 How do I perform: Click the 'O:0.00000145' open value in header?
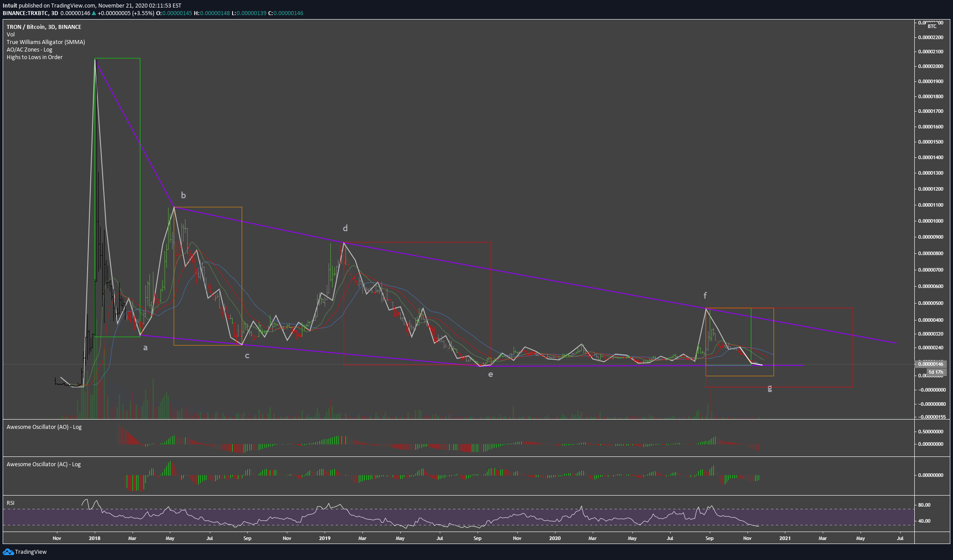(174, 13)
